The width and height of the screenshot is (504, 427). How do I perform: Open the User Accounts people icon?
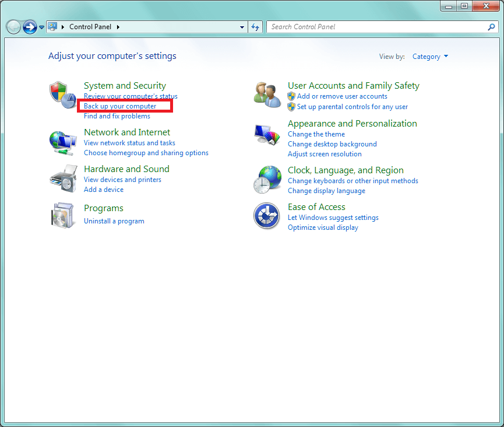coord(267,94)
